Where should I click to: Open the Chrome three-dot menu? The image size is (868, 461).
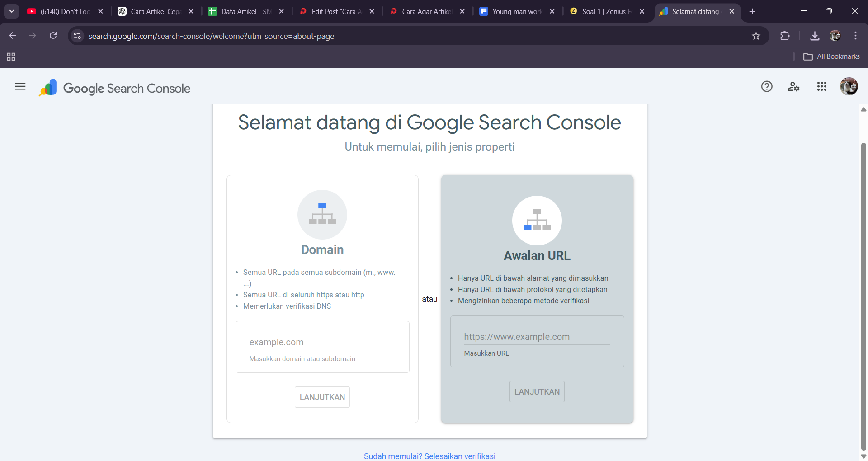[855, 36]
